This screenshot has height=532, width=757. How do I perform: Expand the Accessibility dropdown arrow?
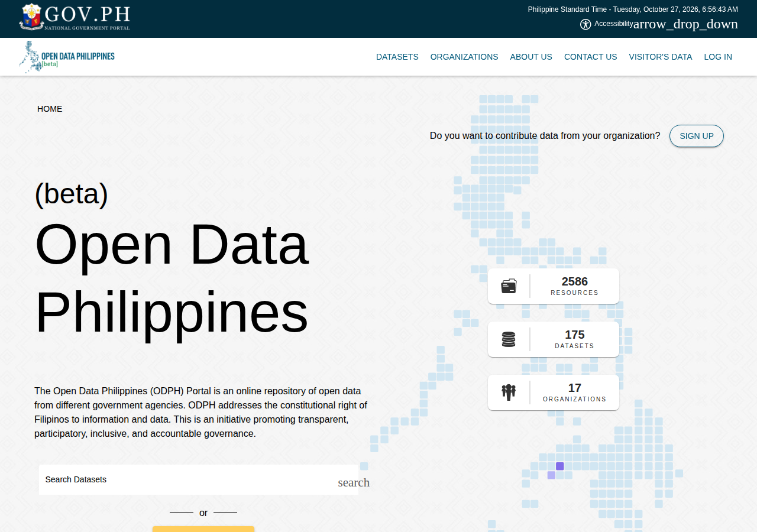[x=685, y=24]
